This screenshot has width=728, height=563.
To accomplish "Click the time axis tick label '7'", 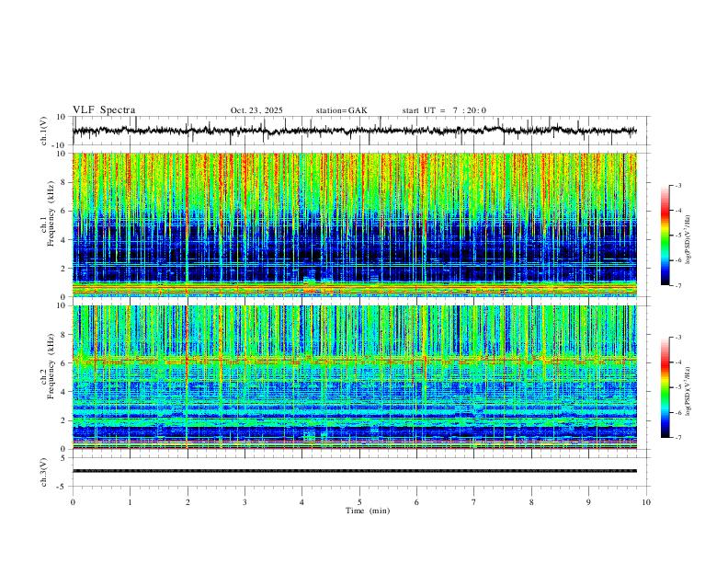I will click(474, 502).
